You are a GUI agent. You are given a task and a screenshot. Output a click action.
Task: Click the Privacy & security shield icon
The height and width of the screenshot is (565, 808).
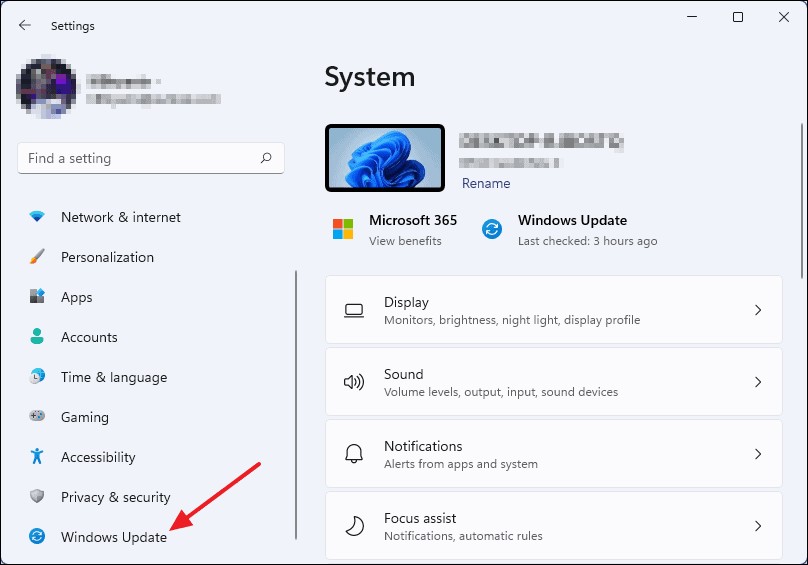37,496
